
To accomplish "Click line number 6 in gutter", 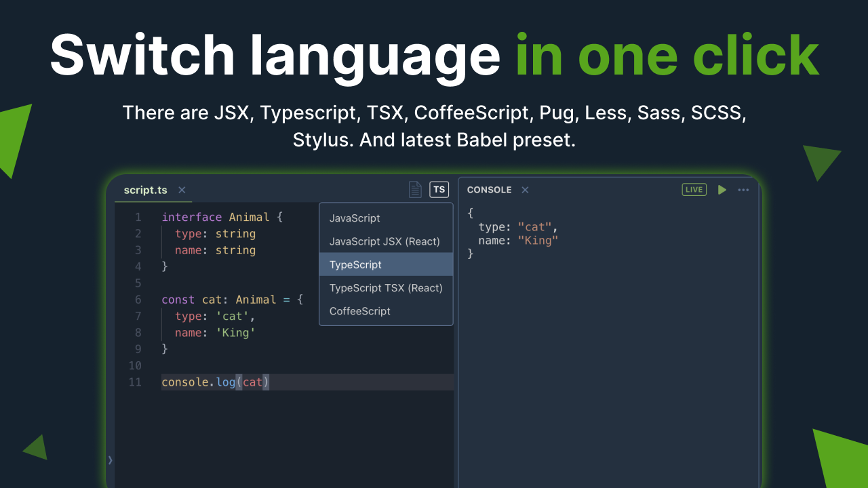I will (138, 300).
